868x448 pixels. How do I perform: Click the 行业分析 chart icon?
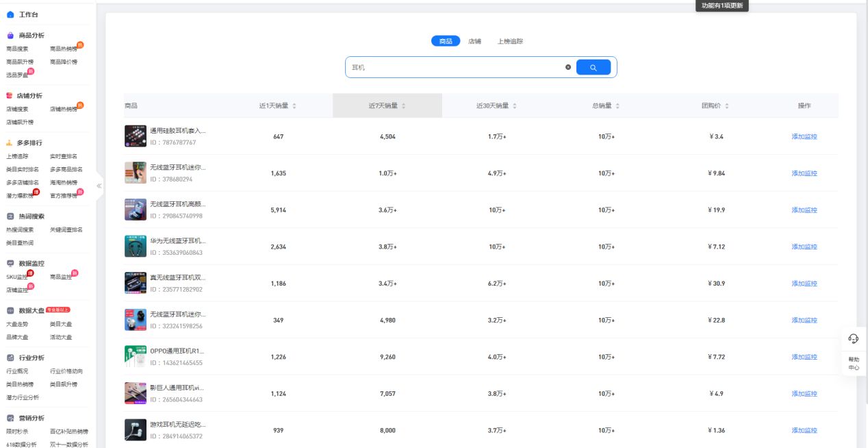coord(10,358)
